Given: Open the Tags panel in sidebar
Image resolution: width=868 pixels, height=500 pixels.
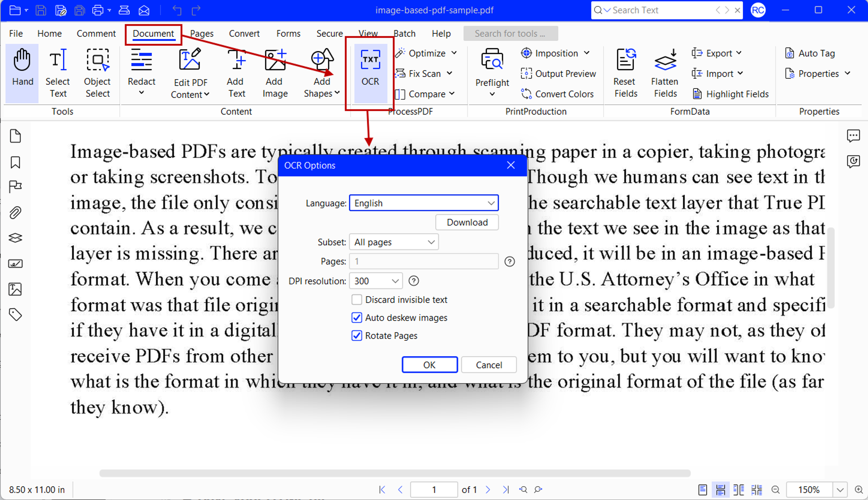Looking at the screenshot, I should [15, 315].
